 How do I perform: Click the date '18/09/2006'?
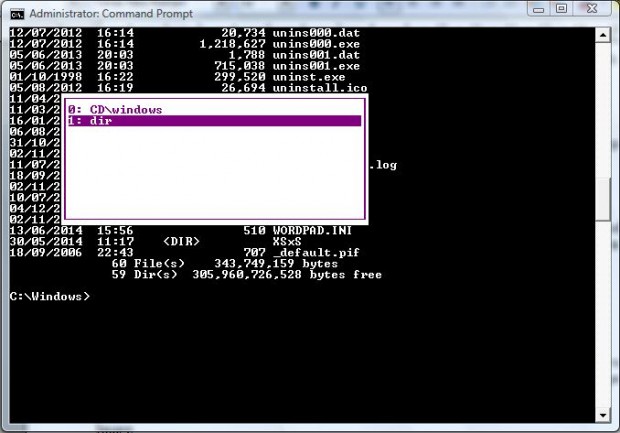click(x=46, y=253)
